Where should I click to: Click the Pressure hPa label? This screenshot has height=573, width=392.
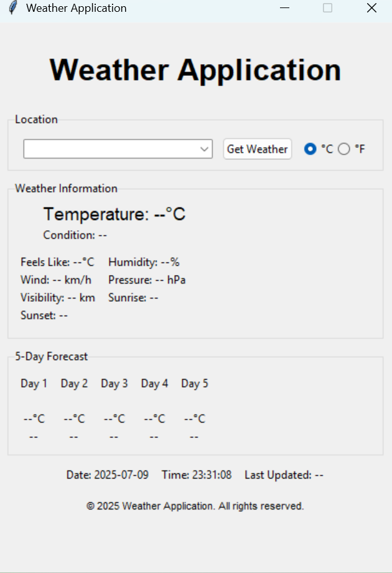tap(147, 280)
